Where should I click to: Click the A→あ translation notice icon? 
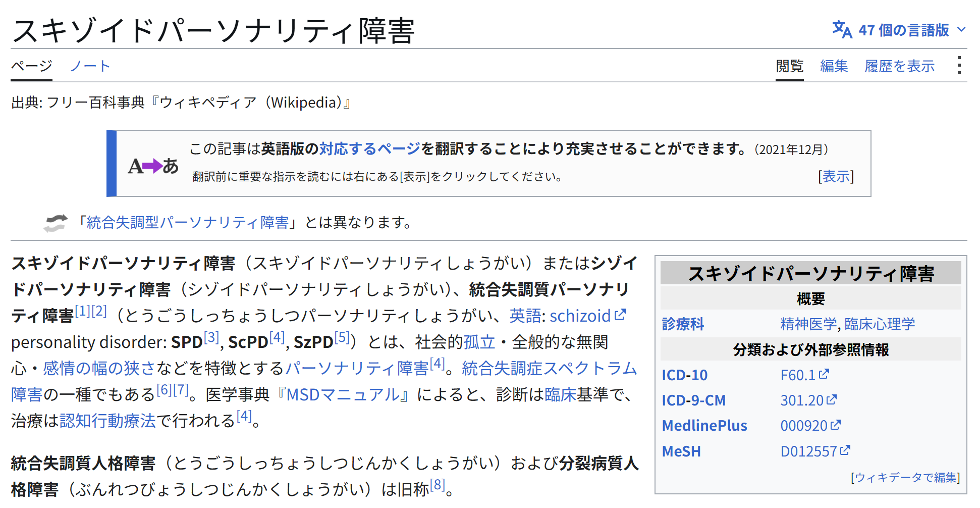pos(153,166)
